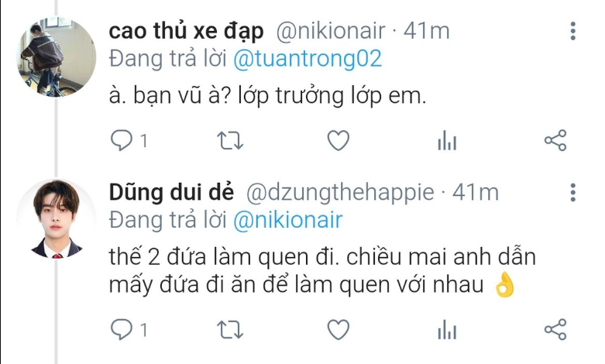Open the @dzungthehappie handle

tap(340, 192)
